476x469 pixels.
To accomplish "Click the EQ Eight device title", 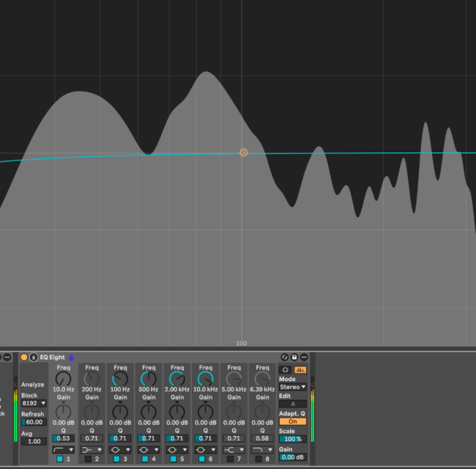I will point(53,357).
